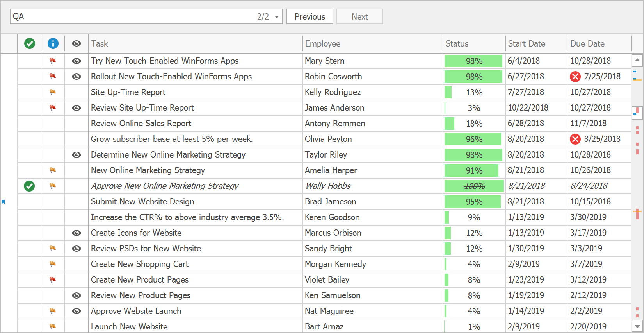Click the red error icon beside 8/25/2018

tap(575, 139)
